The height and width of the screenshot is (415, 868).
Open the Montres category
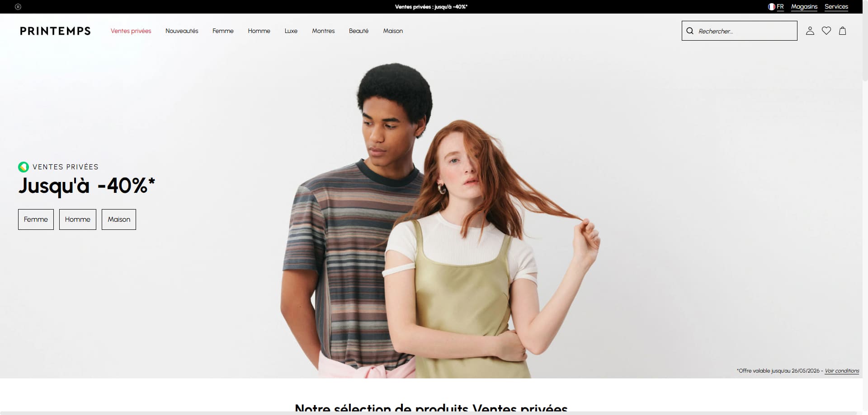(x=323, y=31)
